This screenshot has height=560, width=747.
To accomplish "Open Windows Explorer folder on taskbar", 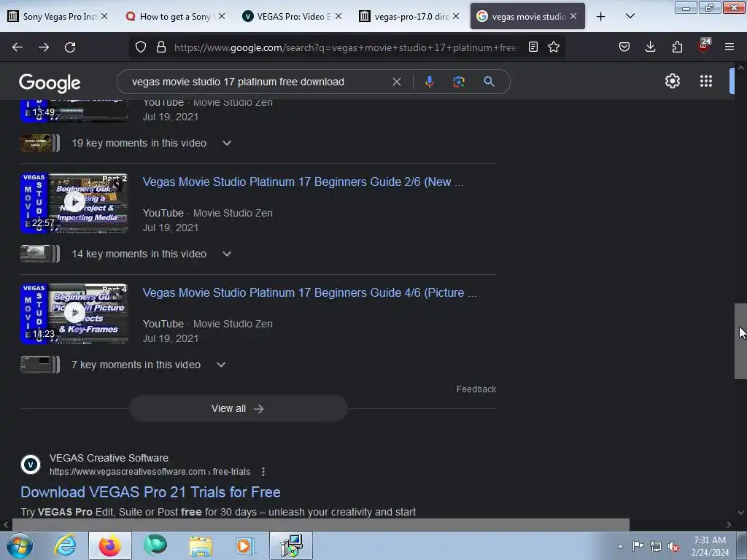I will [x=201, y=545].
